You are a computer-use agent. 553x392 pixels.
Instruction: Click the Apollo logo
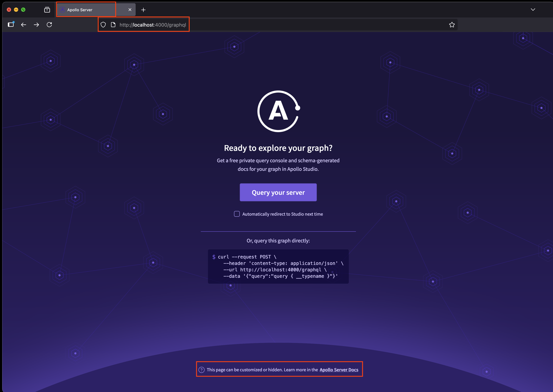point(278,111)
